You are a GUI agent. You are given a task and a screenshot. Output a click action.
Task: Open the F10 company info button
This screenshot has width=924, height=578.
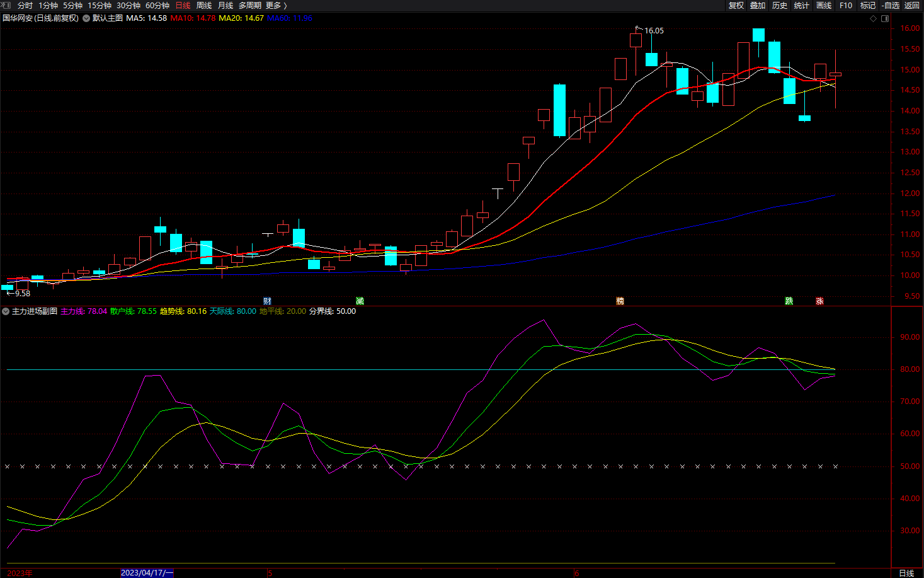coord(846,6)
